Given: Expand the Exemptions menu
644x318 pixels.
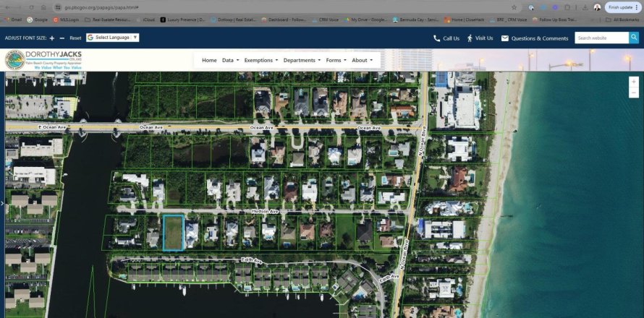Looking at the screenshot, I should coord(261,60).
